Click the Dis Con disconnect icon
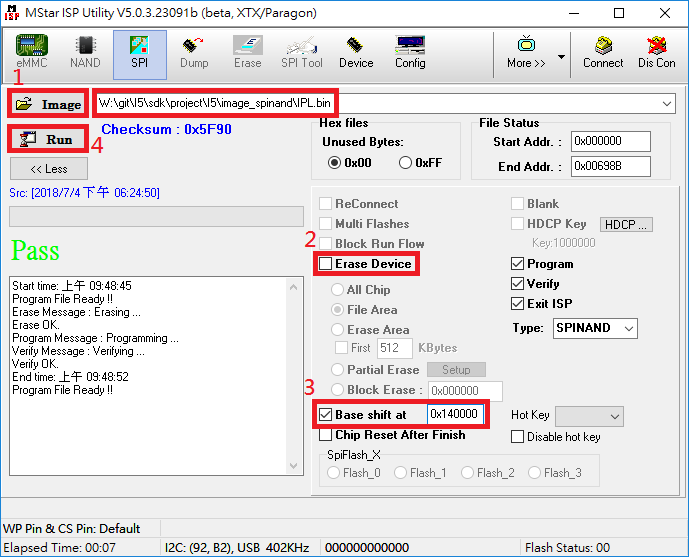Image resolution: width=689 pixels, height=557 pixels. 657,52
